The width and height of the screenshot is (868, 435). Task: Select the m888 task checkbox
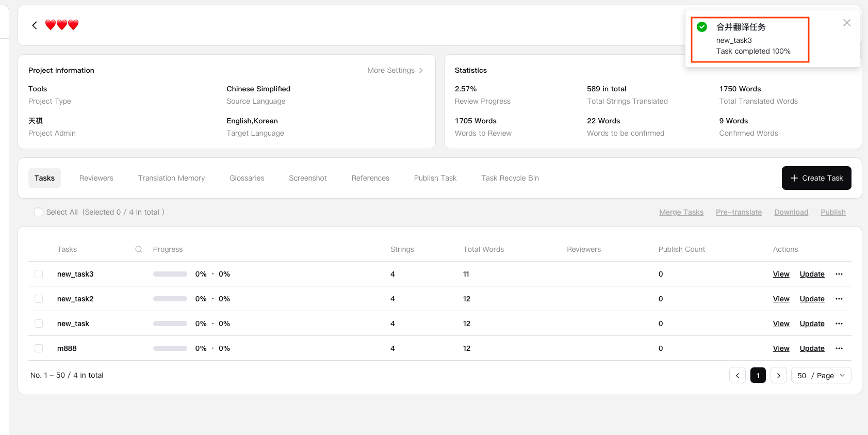pos(39,348)
